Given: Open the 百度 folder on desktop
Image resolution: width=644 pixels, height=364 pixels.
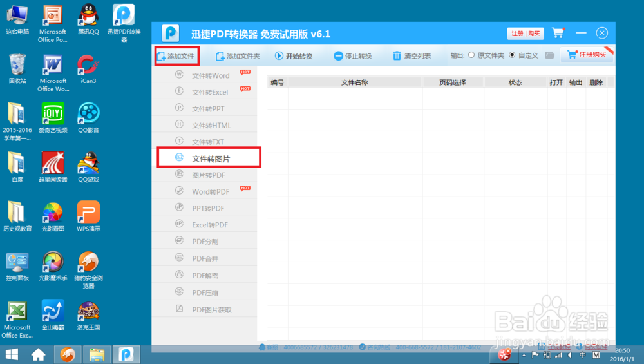Looking at the screenshot, I should coord(17,168).
